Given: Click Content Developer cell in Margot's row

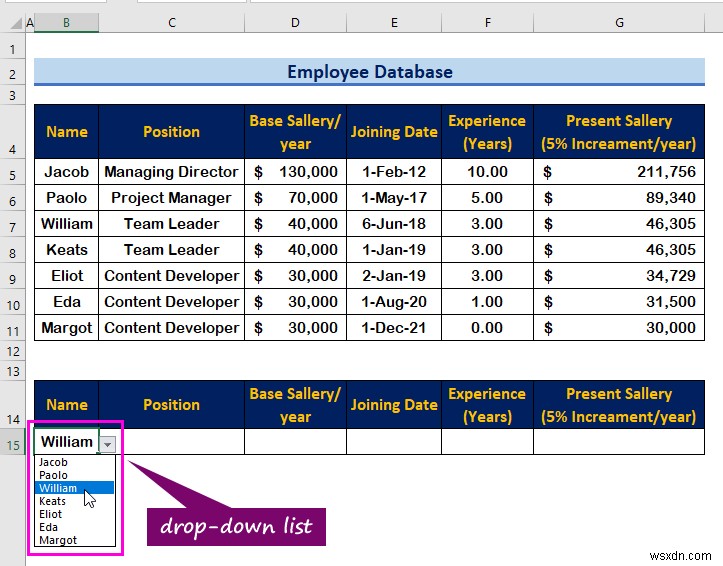Looking at the screenshot, I should 172,328.
